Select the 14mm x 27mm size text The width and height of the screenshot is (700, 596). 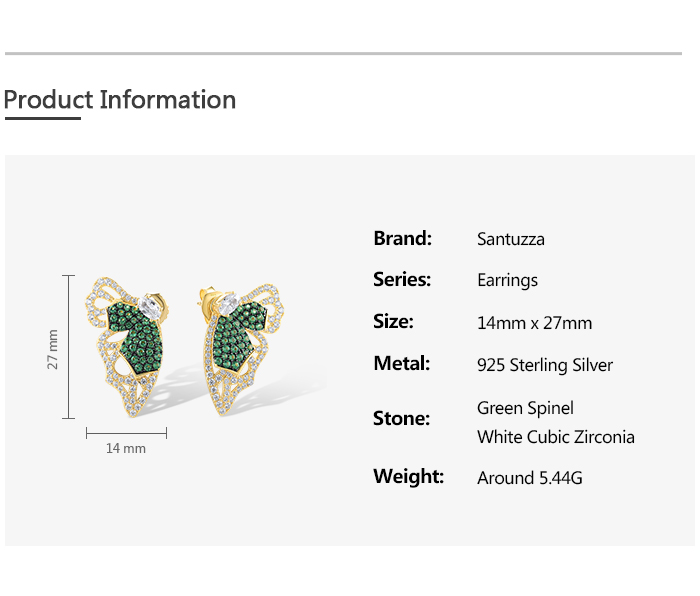click(x=534, y=323)
